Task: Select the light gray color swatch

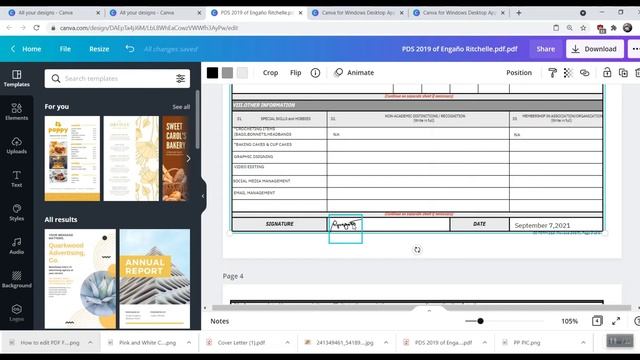Action: point(242,73)
